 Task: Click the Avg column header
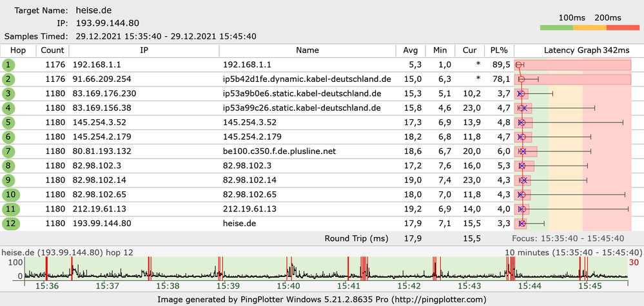[x=411, y=50]
